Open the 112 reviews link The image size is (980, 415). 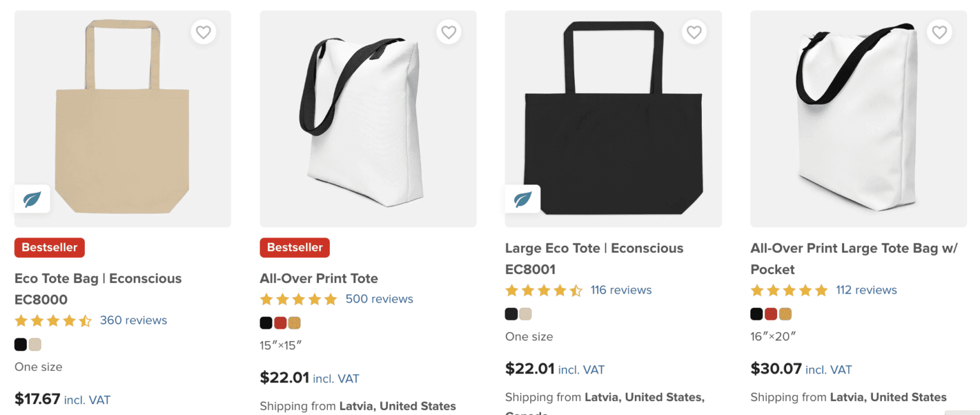(x=866, y=290)
